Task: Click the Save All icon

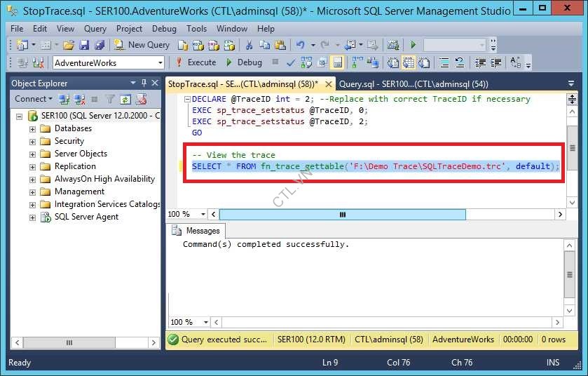Action: pos(99,45)
